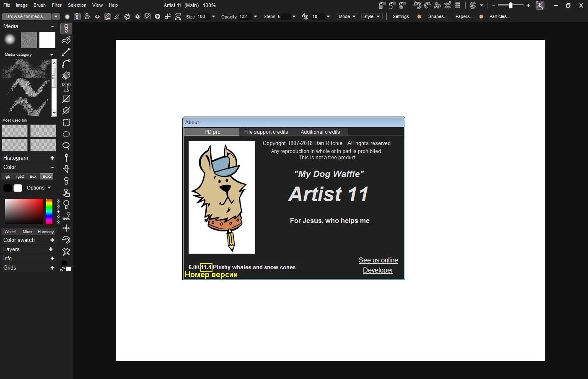
Task: Toggle the boxed pencil edit icon
Action: click(x=148, y=17)
